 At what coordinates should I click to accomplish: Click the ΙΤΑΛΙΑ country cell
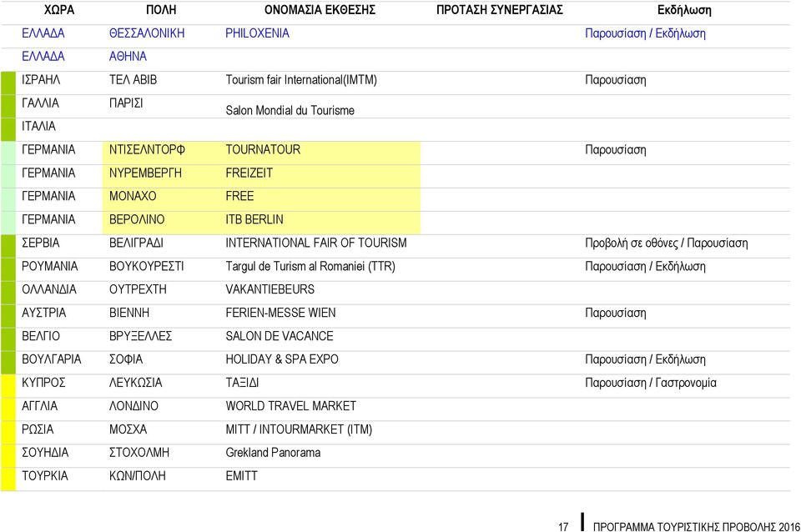point(38,126)
